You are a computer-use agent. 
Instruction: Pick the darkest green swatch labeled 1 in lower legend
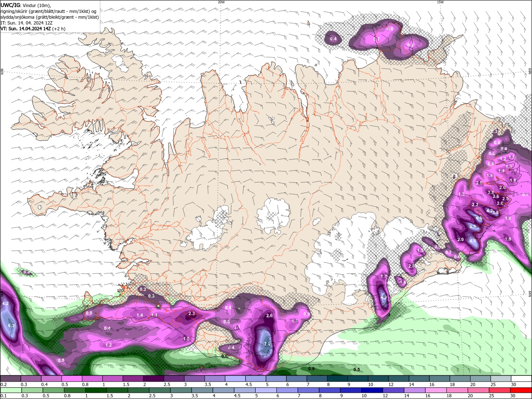pos(96,390)
